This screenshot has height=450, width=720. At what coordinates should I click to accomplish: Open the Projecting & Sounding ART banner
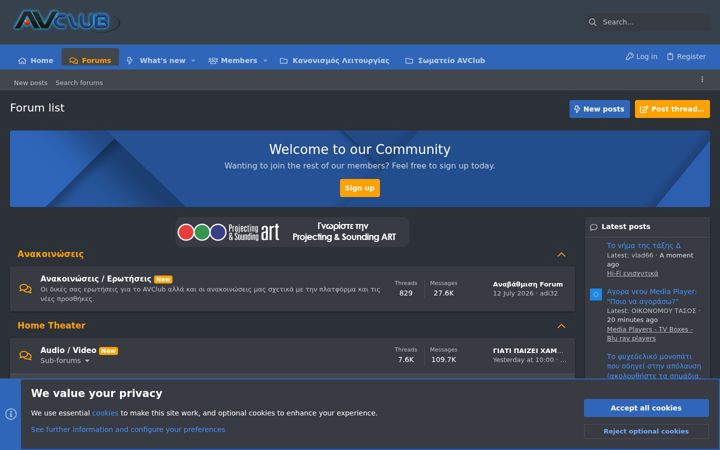pyautogui.click(x=292, y=232)
